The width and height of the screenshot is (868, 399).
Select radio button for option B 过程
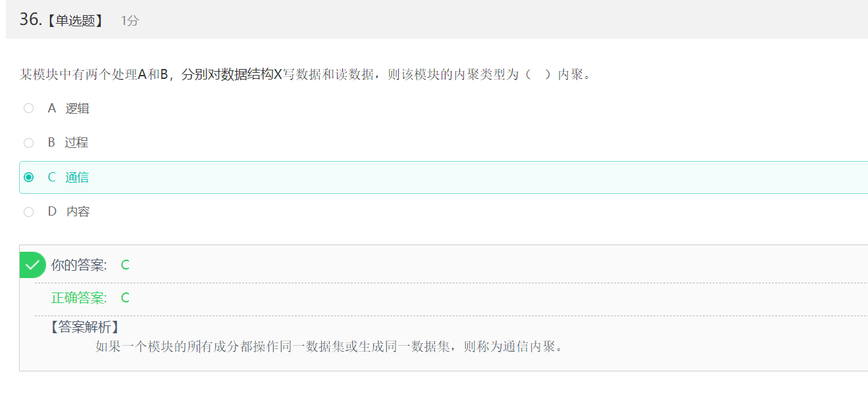[x=28, y=143]
